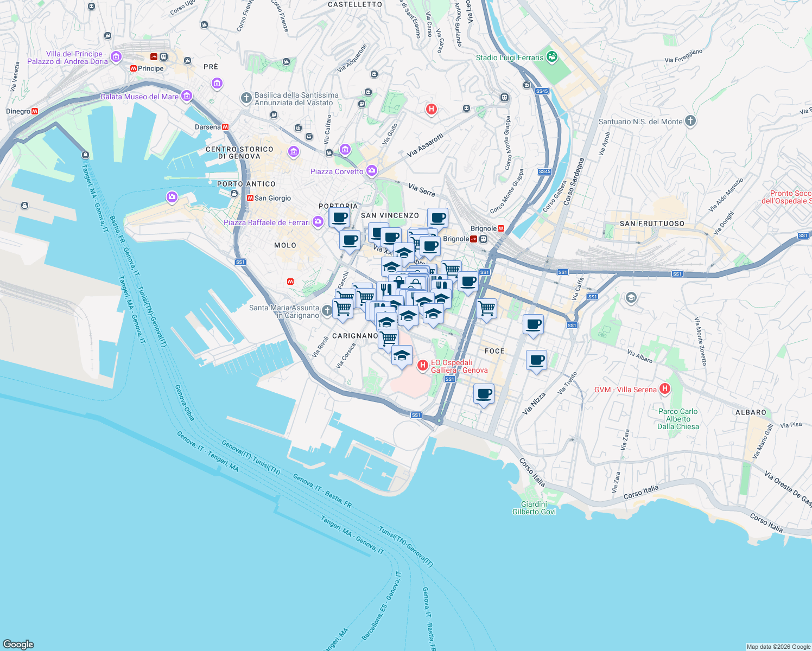This screenshot has height=651, width=812.
Task: Select the graduation cap marker near EO Ospedali Galliera
Action: point(401,355)
